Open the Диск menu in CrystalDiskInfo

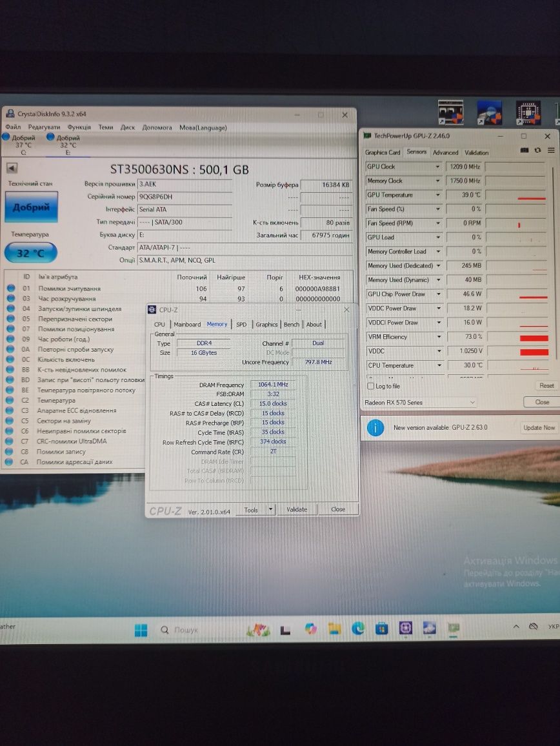[x=128, y=127]
